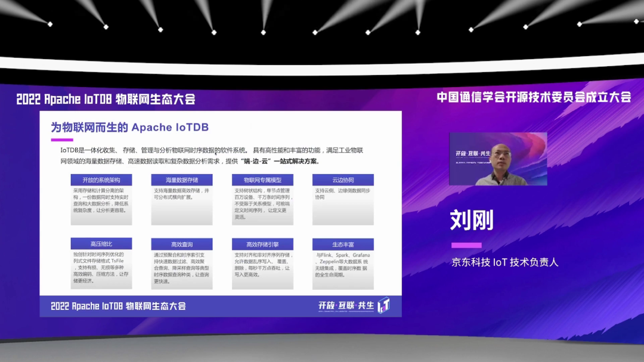Select the 云边协同 card header
Viewport: 644px width, 362px height.
click(x=343, y=180)
